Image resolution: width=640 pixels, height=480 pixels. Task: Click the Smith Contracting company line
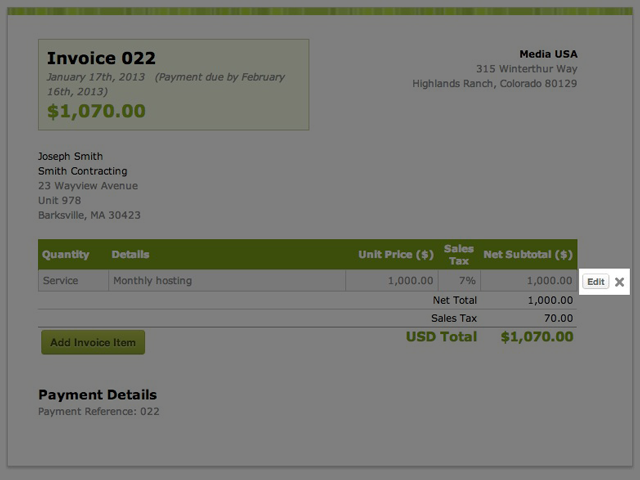point(83,171)
